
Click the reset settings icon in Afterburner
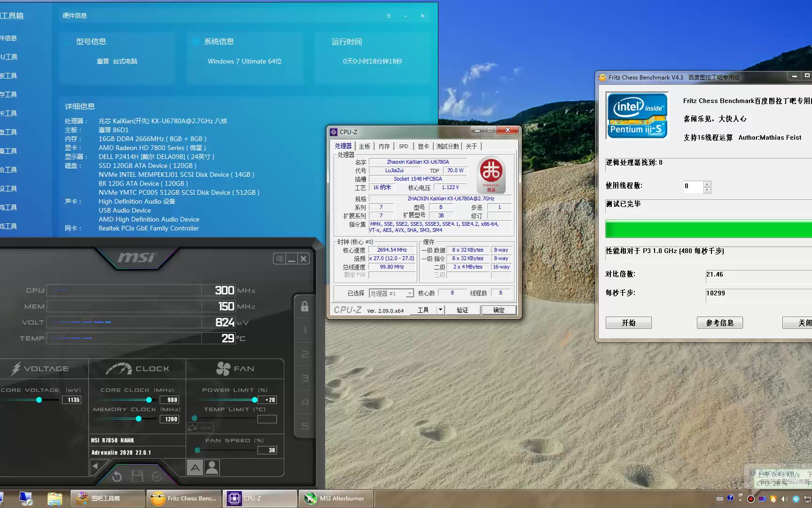tap(117, 476)
